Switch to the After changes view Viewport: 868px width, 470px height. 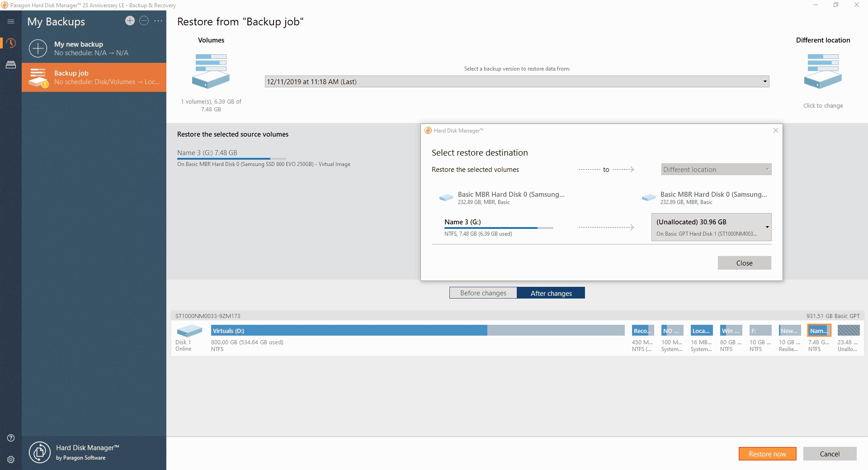click(x=551, y=293)
